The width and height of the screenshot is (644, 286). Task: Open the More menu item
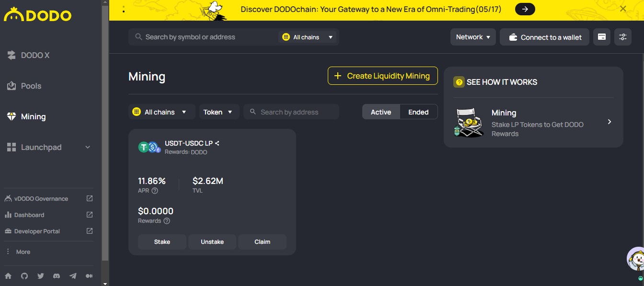(x=23, y=252)
